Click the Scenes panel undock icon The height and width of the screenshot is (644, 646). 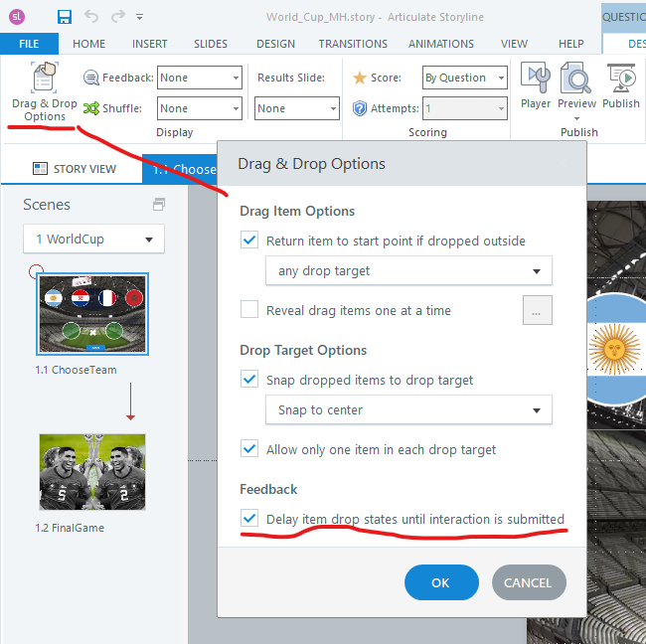tap(158, 205)
